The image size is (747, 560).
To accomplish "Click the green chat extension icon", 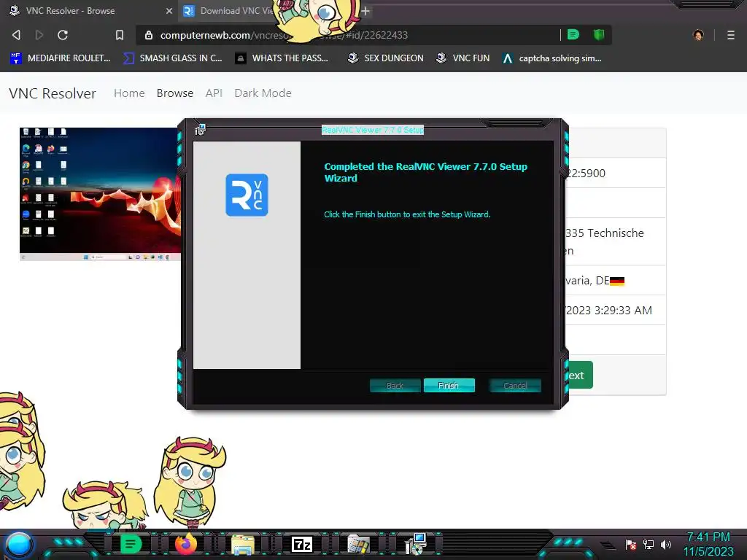I will pos(573,34).
